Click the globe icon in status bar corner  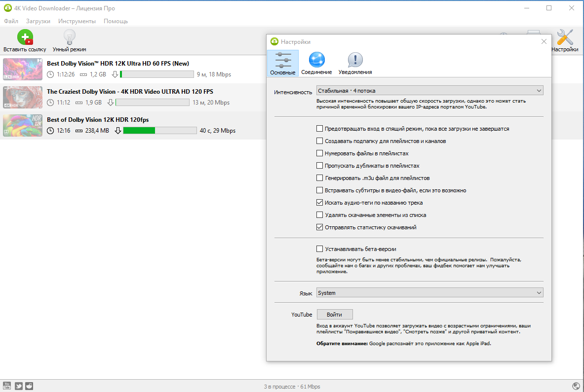576,386
